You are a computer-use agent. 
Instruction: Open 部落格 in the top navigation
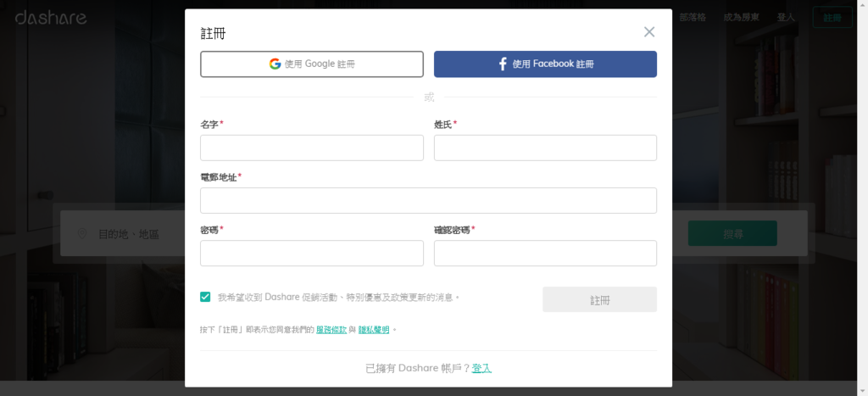[x=693, y=17]
